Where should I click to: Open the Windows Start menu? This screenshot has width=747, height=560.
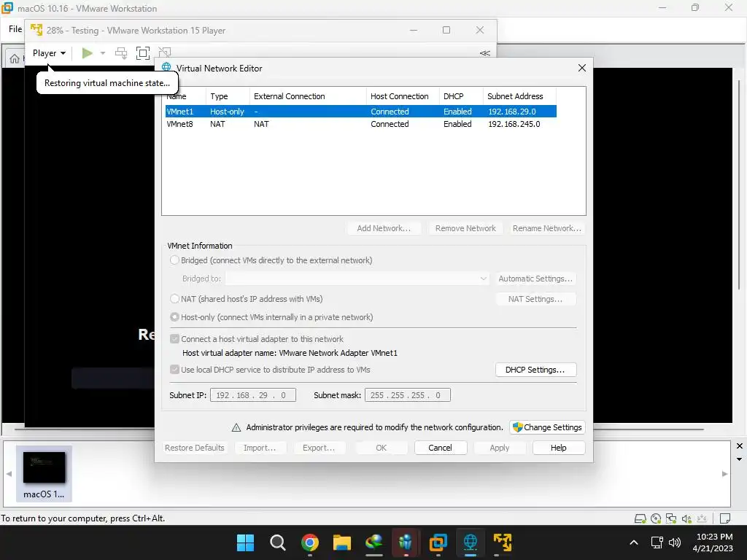[x=245, y=542]
